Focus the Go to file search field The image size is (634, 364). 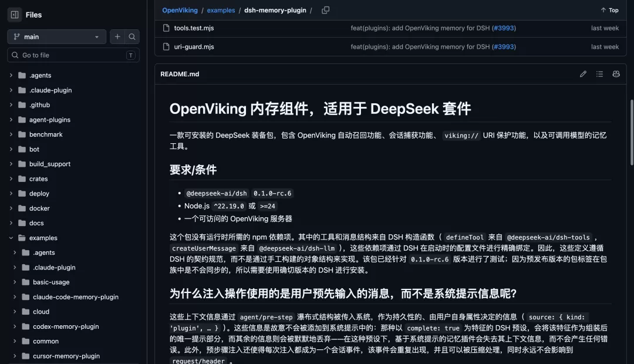click(73, 55)
